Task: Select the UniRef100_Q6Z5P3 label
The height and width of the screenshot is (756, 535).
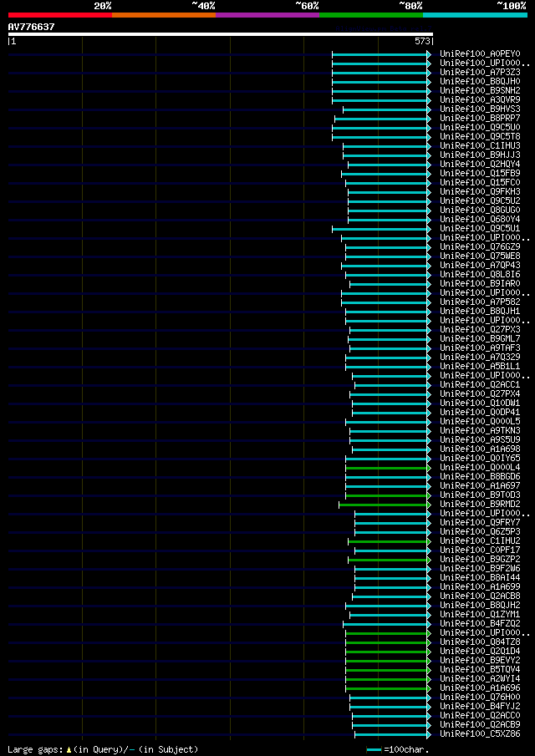Action: pyautogui.click(x=480, y=532)
